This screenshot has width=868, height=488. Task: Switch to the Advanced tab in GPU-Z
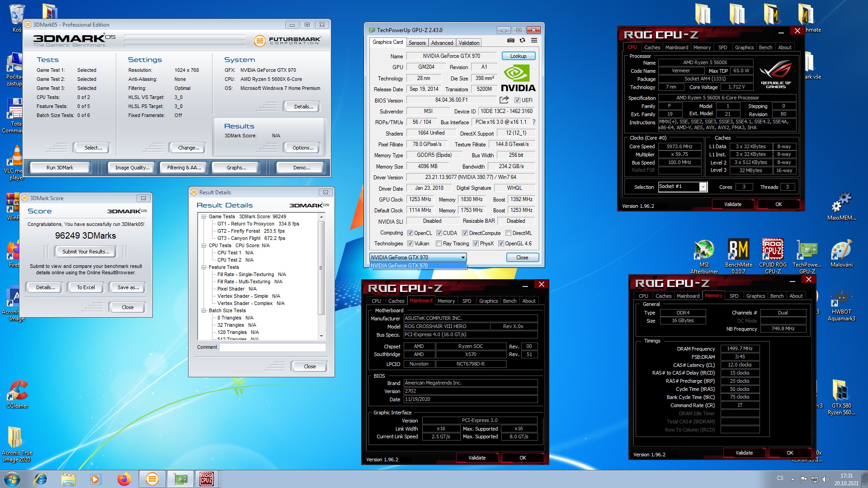(442, 43)
